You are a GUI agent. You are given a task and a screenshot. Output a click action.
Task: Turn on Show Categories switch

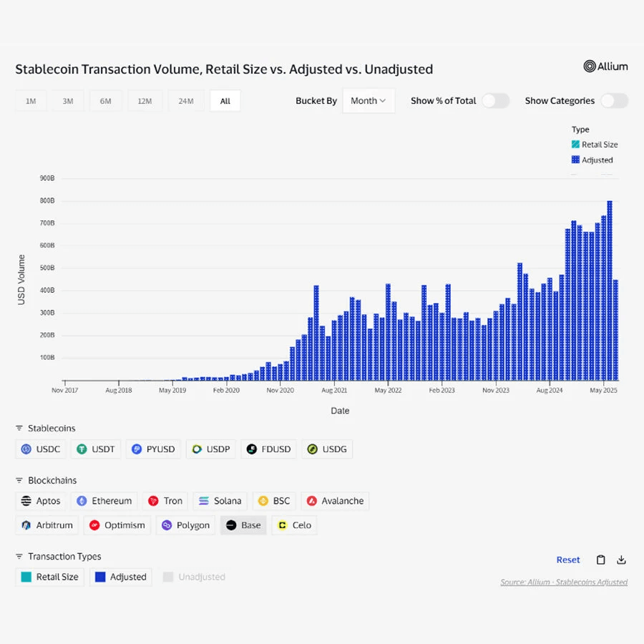(615, 101)
